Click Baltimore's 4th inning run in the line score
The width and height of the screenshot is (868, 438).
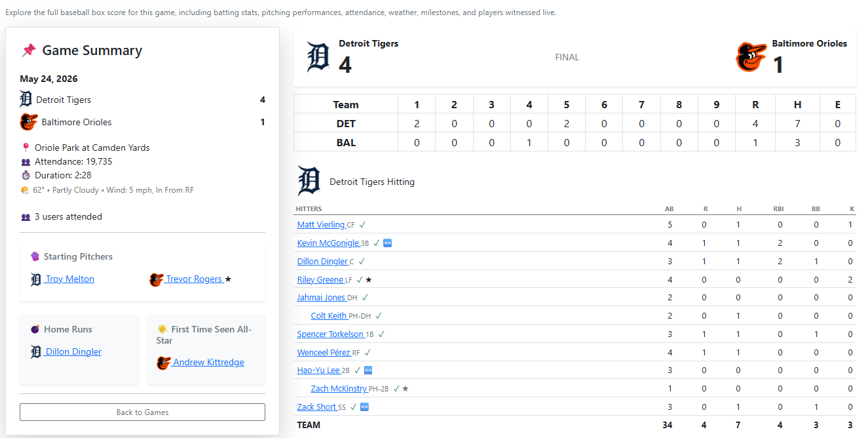pyautogui.click(x=529, y=142)
